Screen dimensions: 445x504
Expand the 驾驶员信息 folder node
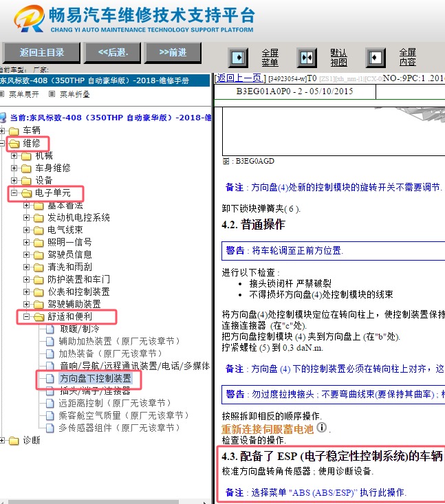coord(26,254)
